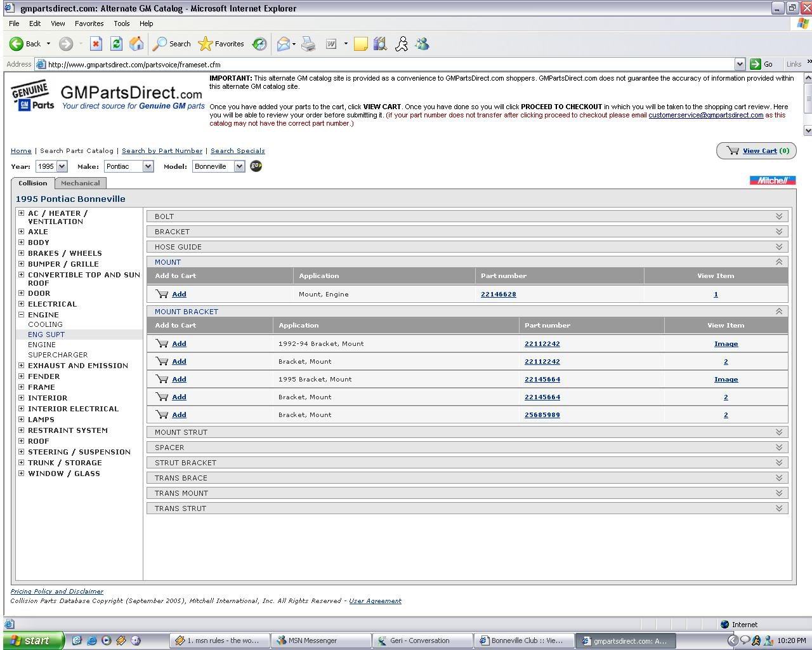Open the address bar dropdown arrow

pos(740,64)
